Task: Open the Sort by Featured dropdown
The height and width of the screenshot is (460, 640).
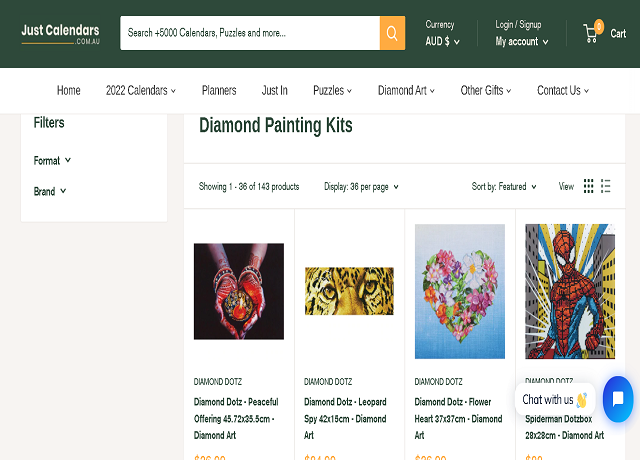Action: pos(504,187)
